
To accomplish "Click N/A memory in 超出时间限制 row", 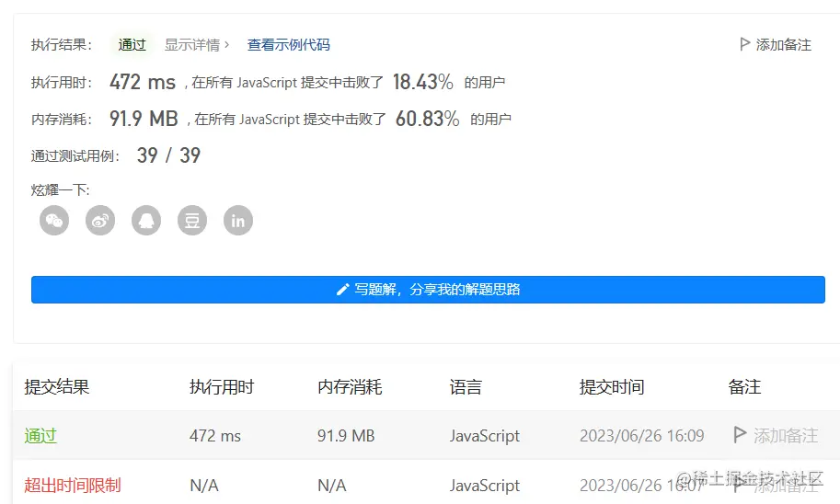I will pyautogui.click(x=332, y=486).
